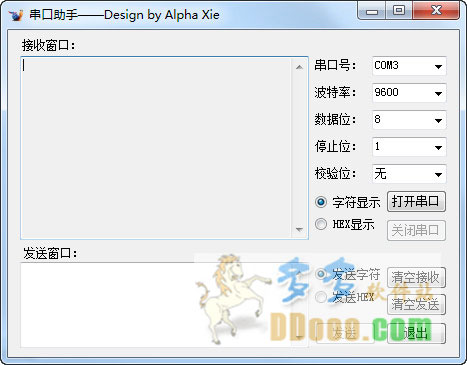Screen dimensions: 467x365
Task: Maximize the serial assistant window
Action: click(399, 11)
